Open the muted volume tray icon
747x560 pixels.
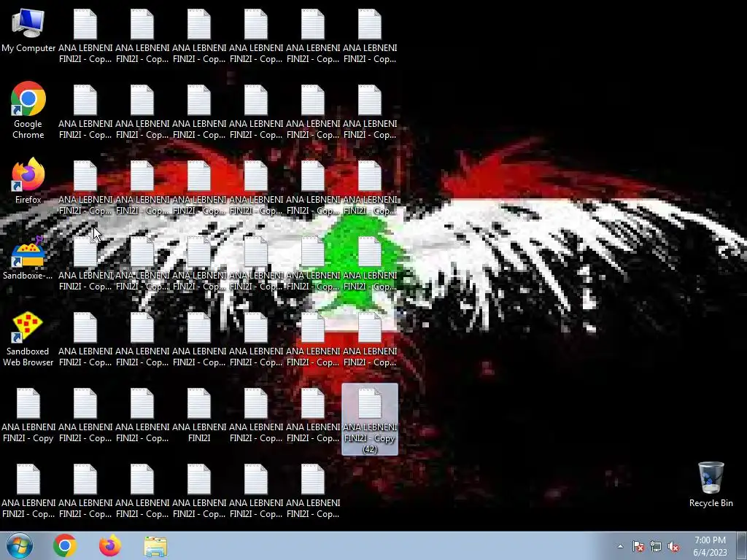pyautogui.click(x=673, y=546)
